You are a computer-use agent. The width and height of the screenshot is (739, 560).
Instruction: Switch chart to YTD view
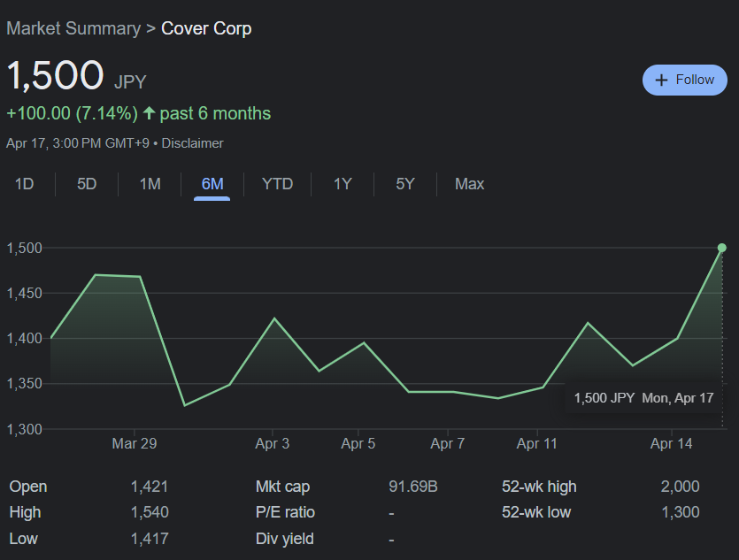coord(277,184)
